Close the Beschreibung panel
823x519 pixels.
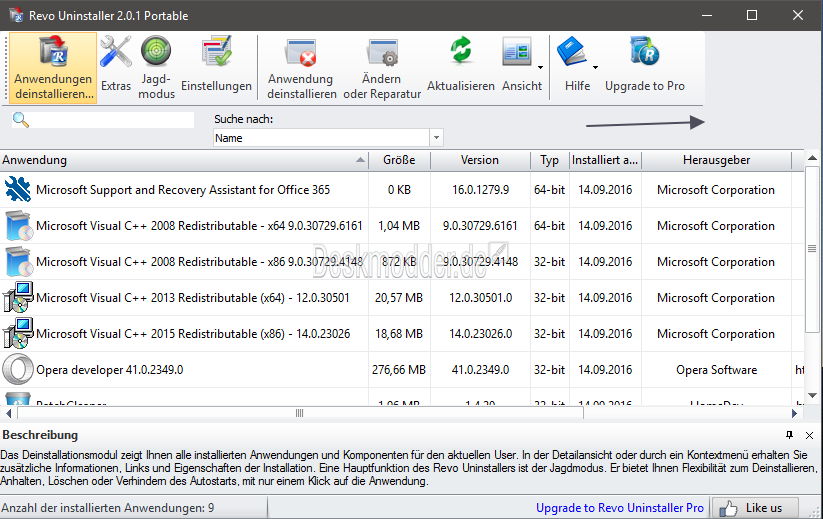click(809, 436)
